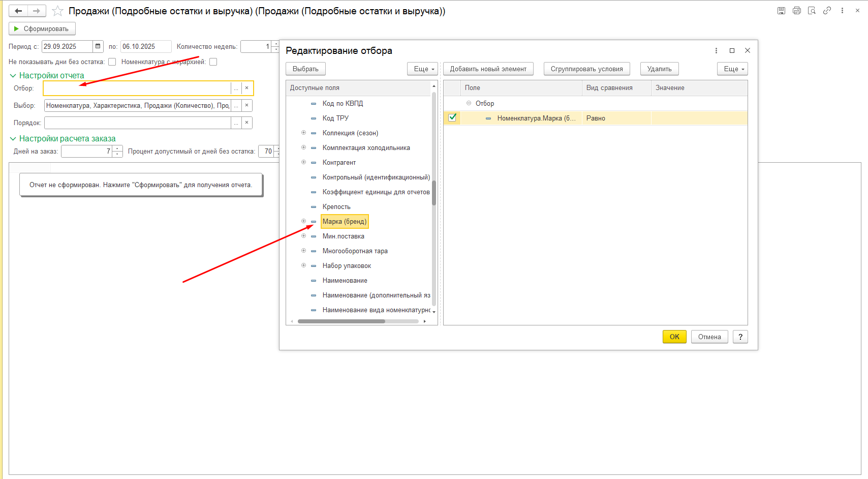Collapse the 'Настройки отчета' section
Viewport: 868px width, 479px height.
(x=13, y=76)
